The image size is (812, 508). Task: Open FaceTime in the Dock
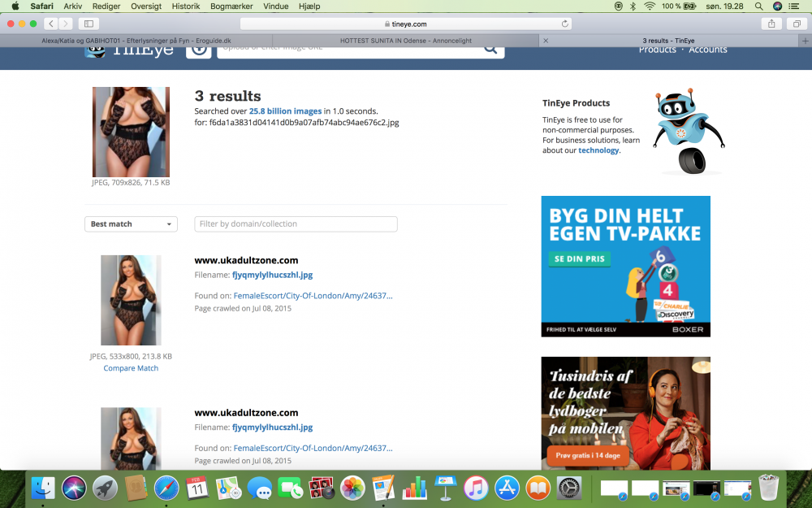click(291, 488)
